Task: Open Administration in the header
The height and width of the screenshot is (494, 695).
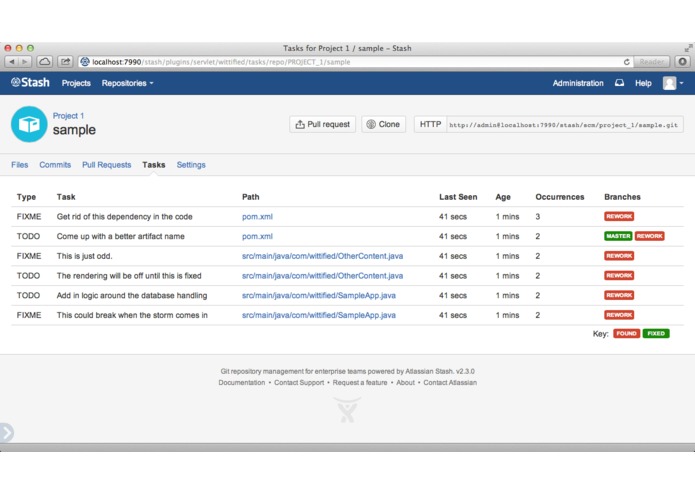Action: click(x=578, y=83)
